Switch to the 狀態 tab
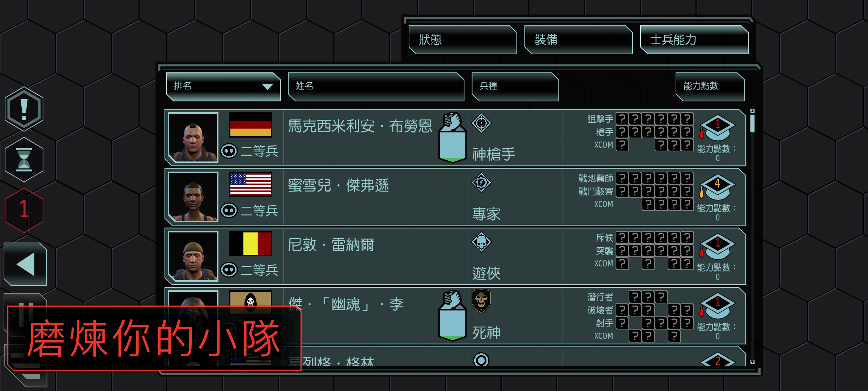Viewport: 868px width, 391px height. point(463,40)
